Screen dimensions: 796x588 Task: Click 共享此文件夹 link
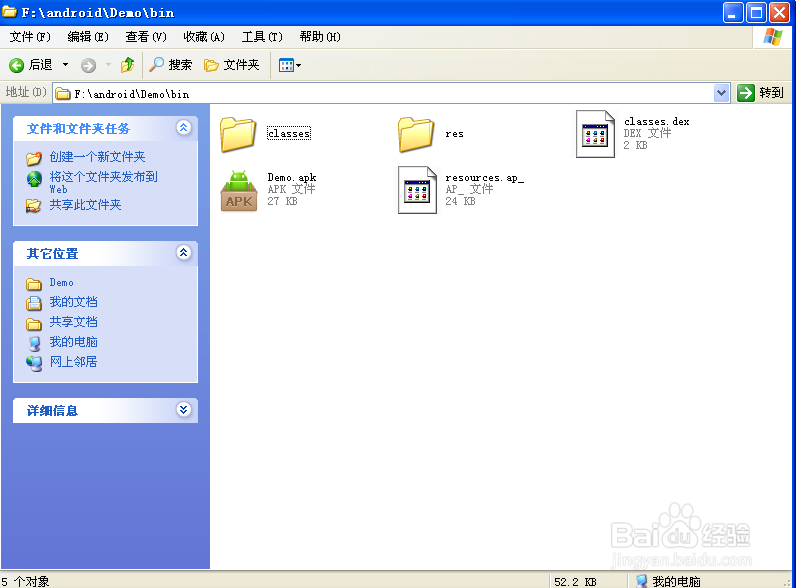tap(85, 205)
